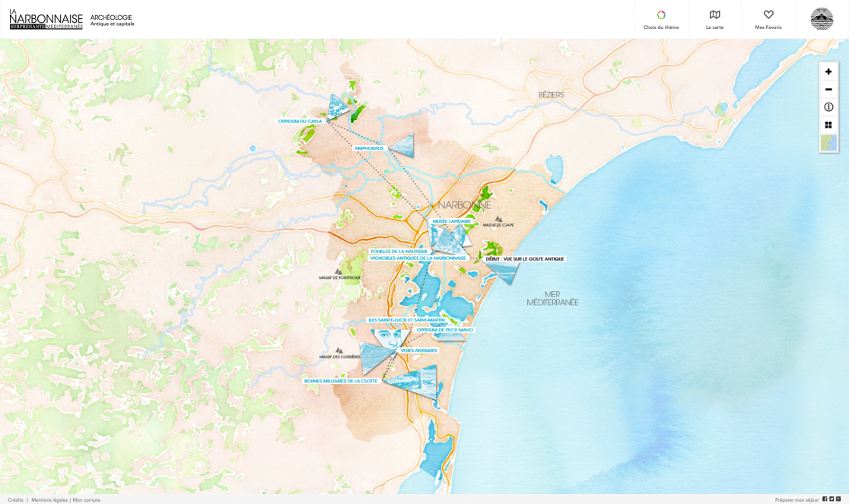Go to Mon compte
Screen dimensions: 849x504
tap(87, 499)
